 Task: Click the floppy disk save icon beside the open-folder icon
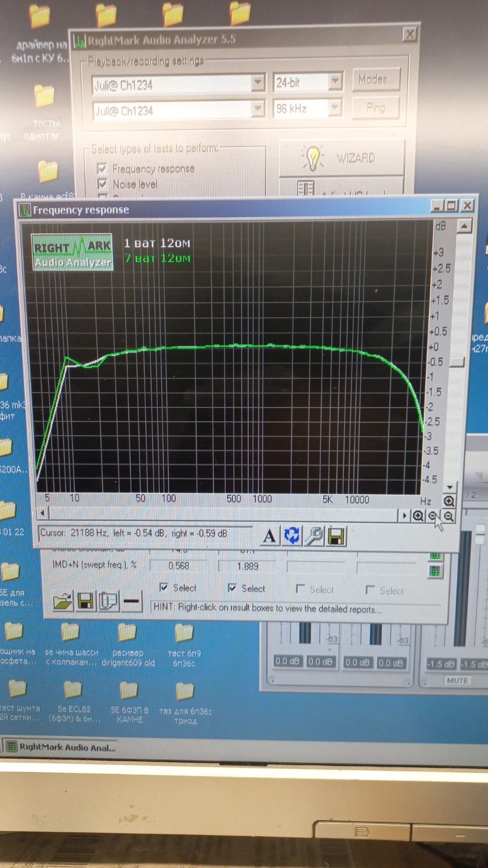[86, 601]
